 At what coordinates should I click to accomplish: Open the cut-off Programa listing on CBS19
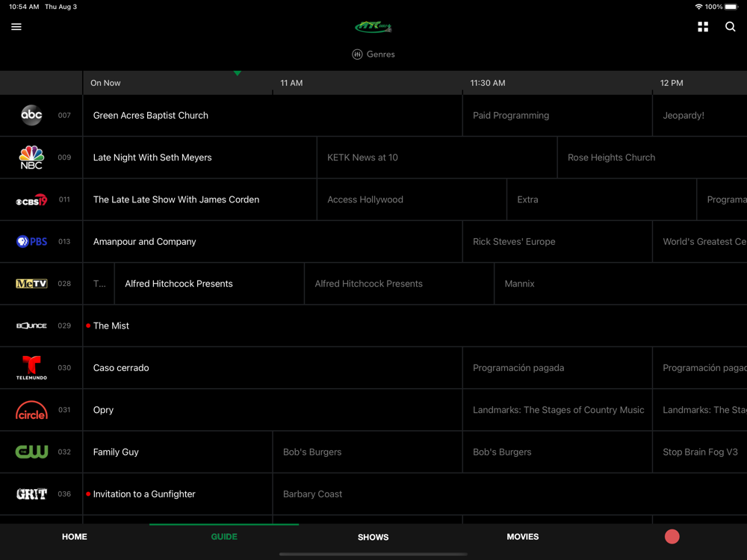[722, 199]
